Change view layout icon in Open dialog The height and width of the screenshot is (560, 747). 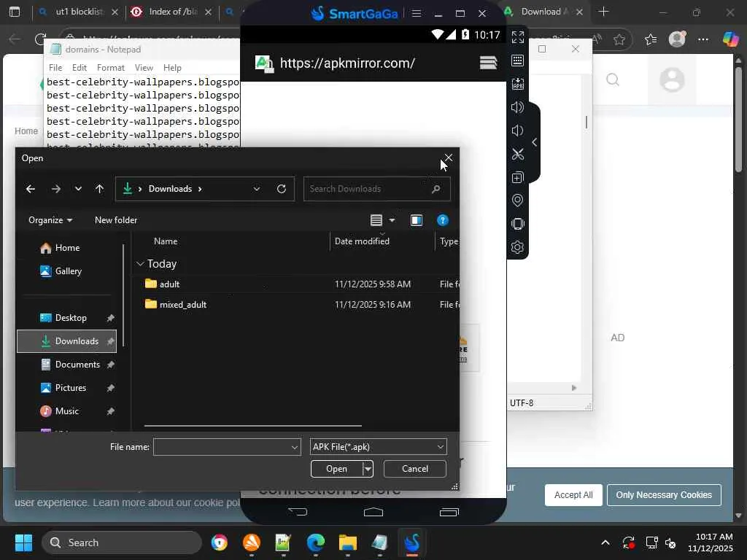[x=376, y=220]
